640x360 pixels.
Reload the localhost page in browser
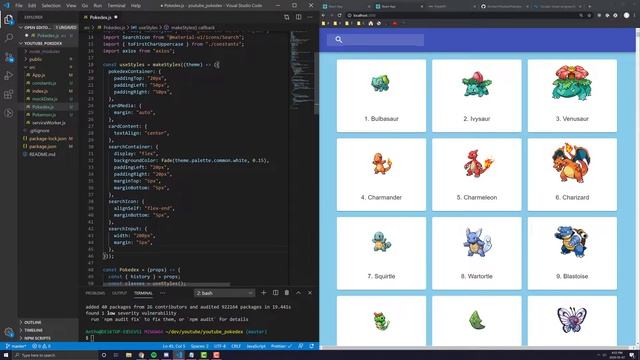(x=339, y=15)
